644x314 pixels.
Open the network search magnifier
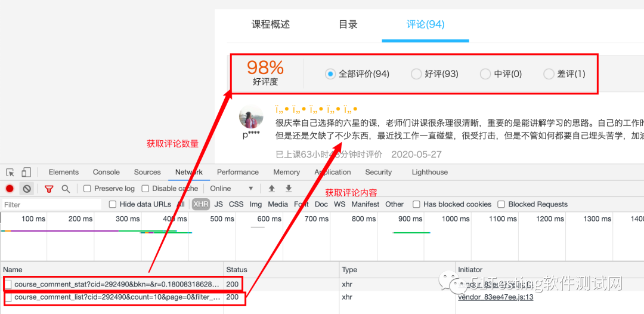point(66,189)
